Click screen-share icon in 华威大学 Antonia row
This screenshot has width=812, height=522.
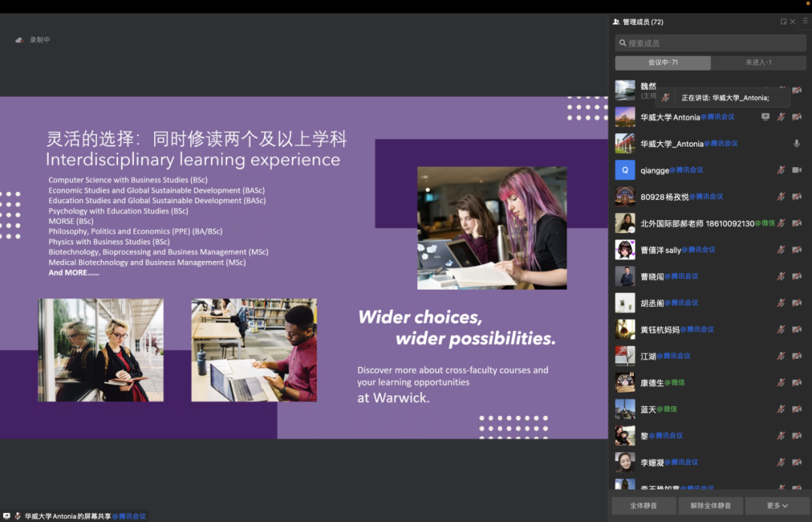(x=765, y=117)
